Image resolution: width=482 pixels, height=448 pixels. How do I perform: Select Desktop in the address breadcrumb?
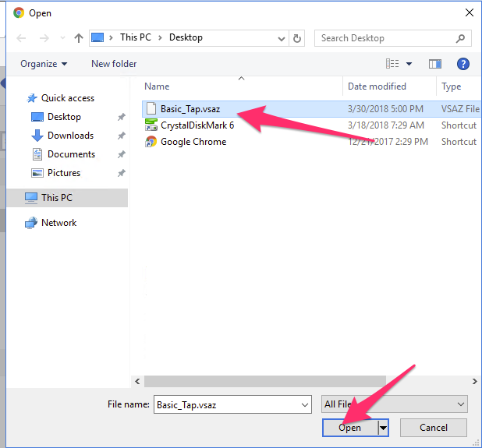[x=186, y=37]
